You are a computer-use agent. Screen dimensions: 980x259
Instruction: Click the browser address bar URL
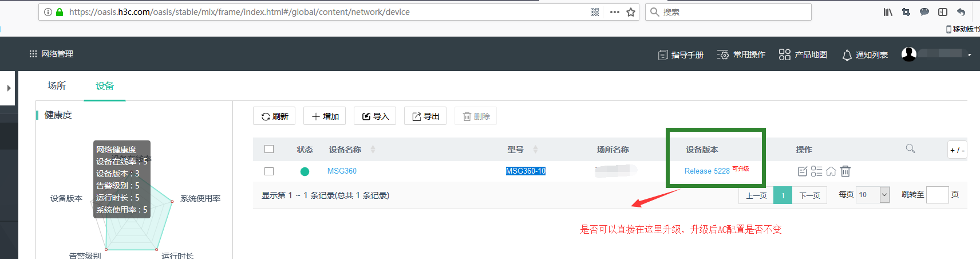tap(239, 12)
